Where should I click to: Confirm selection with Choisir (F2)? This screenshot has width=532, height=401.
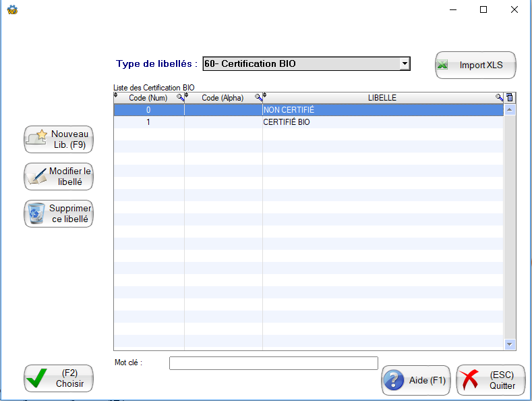59,379
